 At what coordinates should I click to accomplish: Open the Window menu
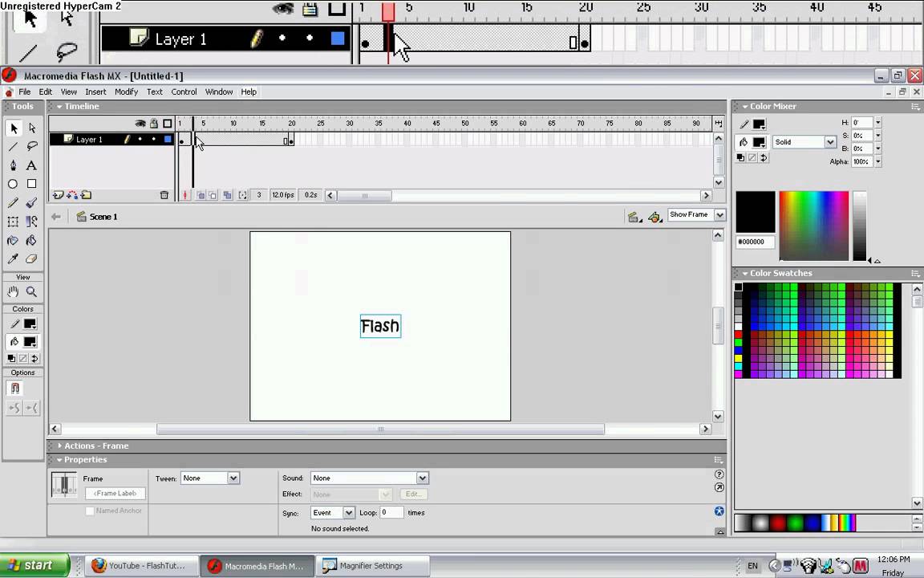coord(219,92)
